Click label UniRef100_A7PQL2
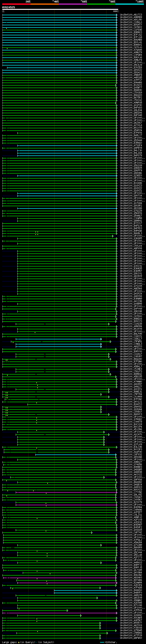Screen dimensions: 146x644 pos(131,540)
